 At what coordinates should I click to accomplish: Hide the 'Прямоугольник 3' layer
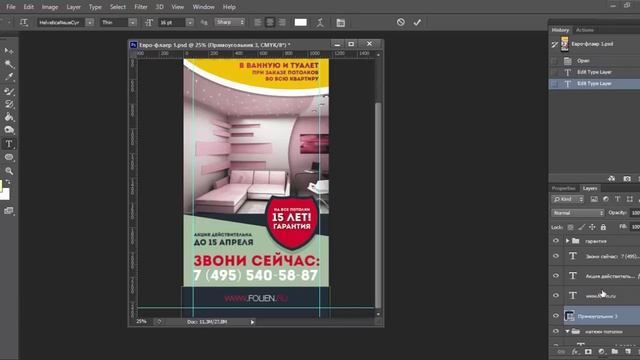(556, 316)
